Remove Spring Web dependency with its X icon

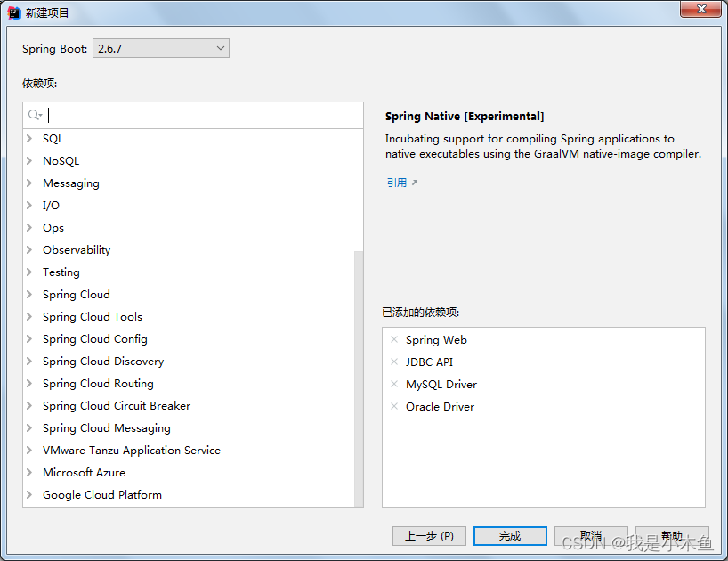pos(394,339)
